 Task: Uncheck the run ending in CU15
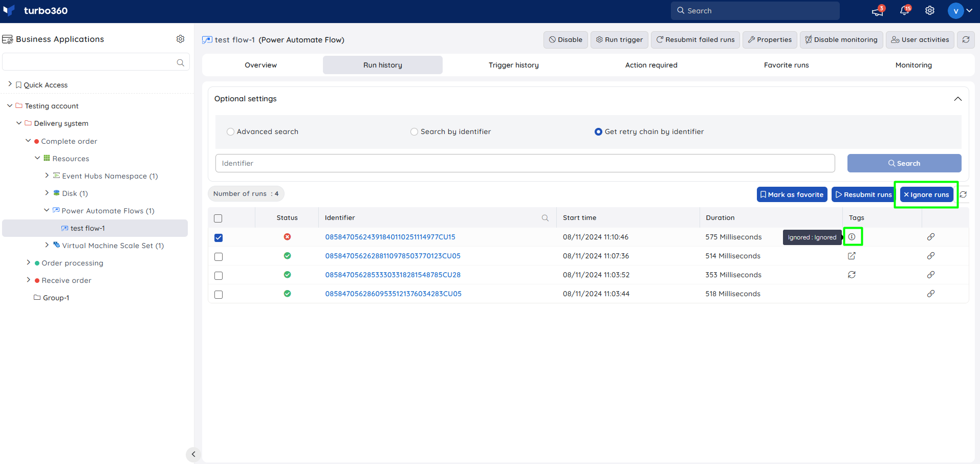pos(219,238)
